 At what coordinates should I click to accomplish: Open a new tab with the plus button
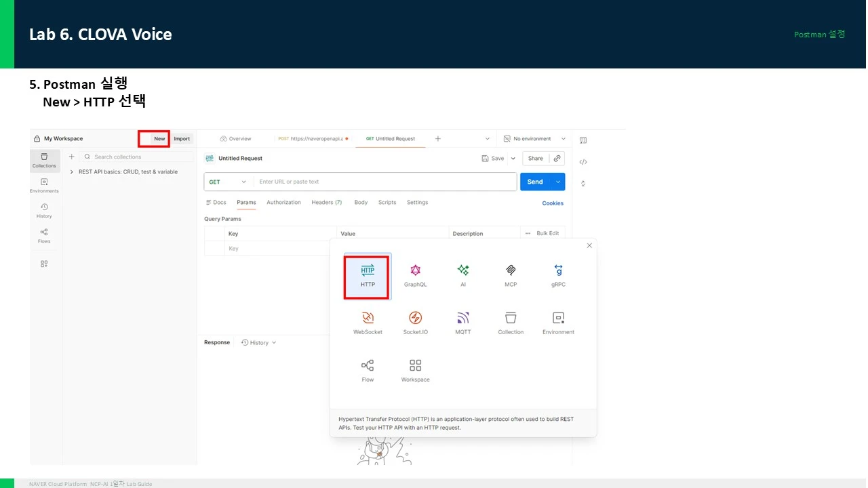point(438,138)
